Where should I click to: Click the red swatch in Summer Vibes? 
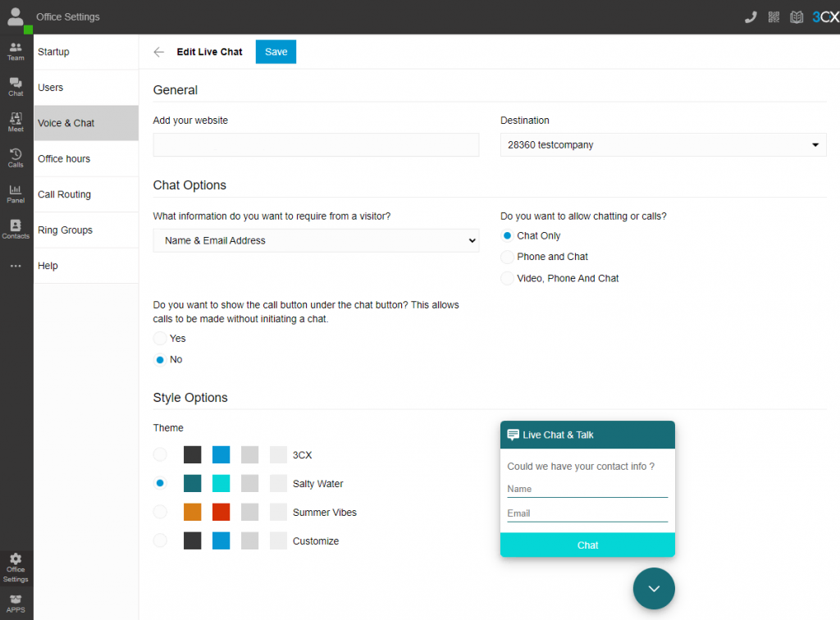tap(221, 512)
